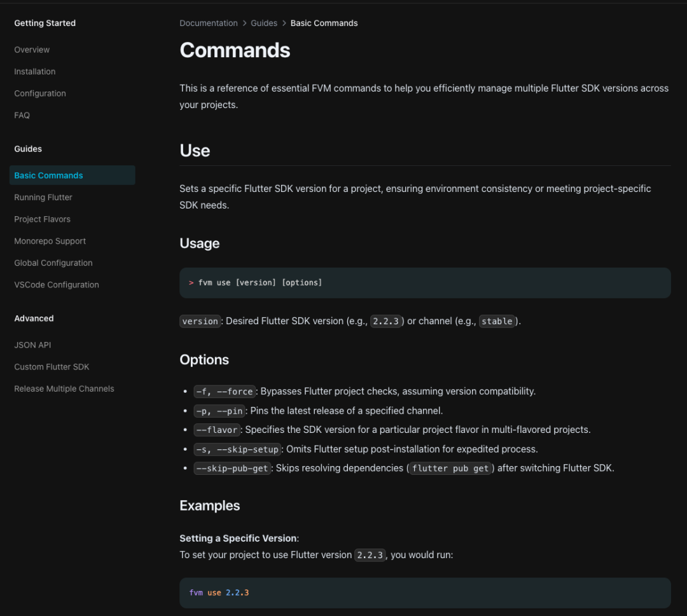Open the Overview page in sidebar
The height and width of the screenshot is (616, 687).
32,50
